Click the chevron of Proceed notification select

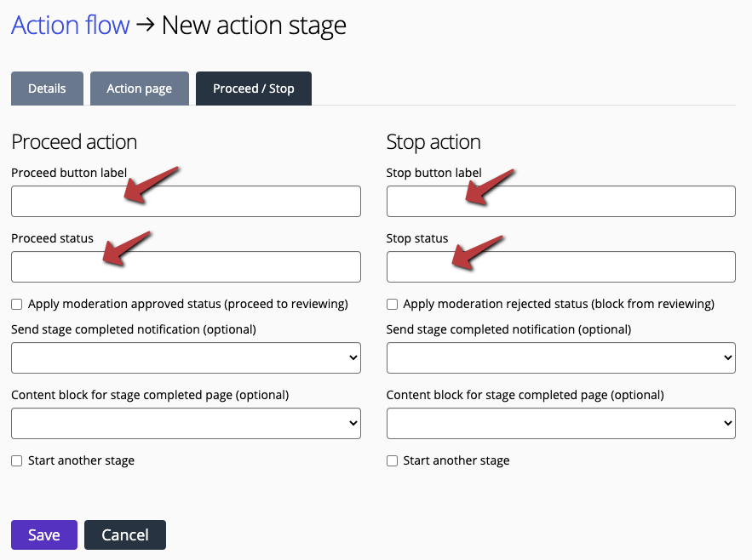353,357
